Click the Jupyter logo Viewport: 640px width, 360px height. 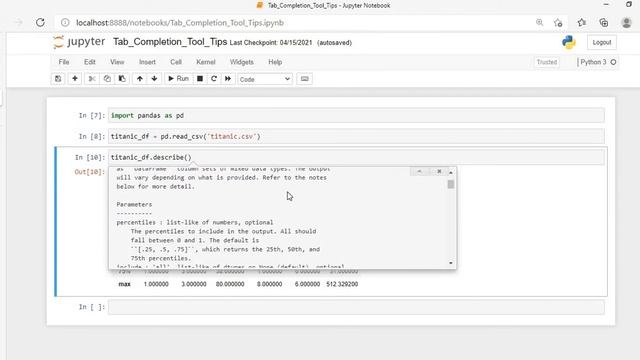pyautogui.click(x=79, y=42)
